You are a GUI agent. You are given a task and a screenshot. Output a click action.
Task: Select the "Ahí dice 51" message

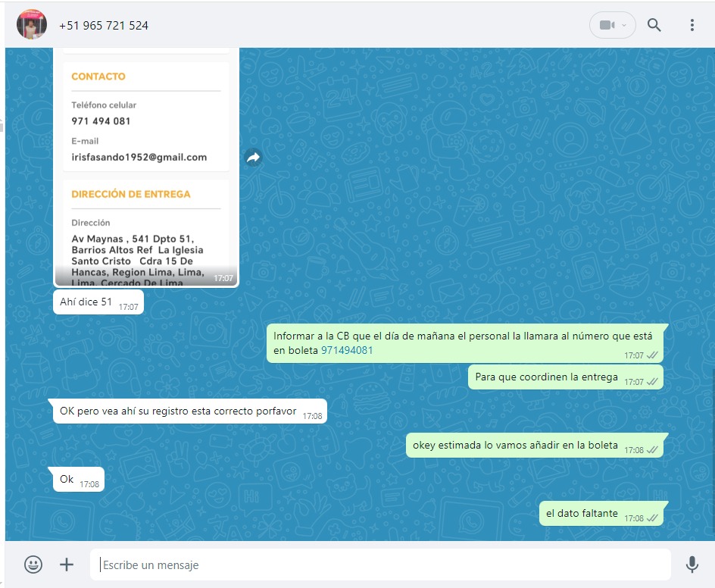[x=86, y=302]
